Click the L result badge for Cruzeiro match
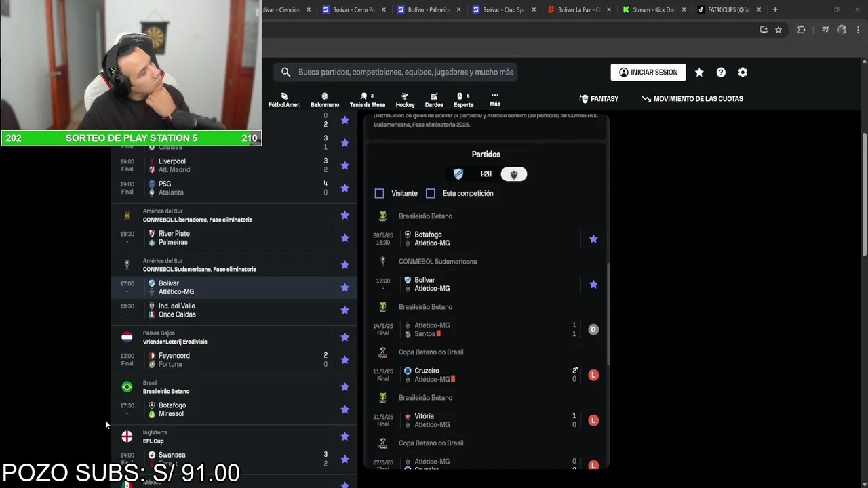This screenshot has height=488, width=868. point(593,375)
